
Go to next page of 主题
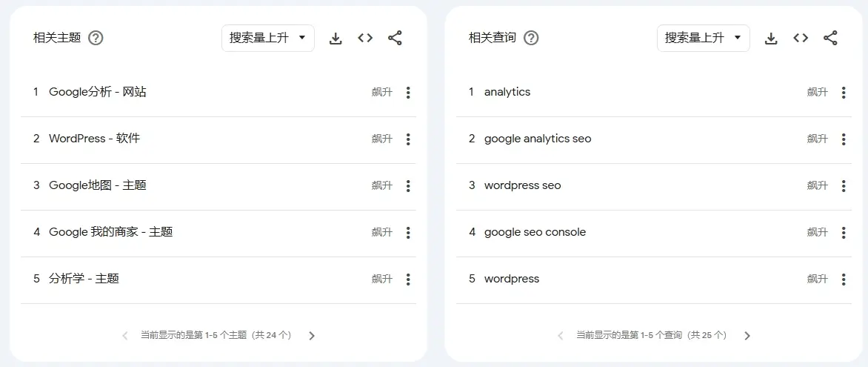[x=312, y=335]
